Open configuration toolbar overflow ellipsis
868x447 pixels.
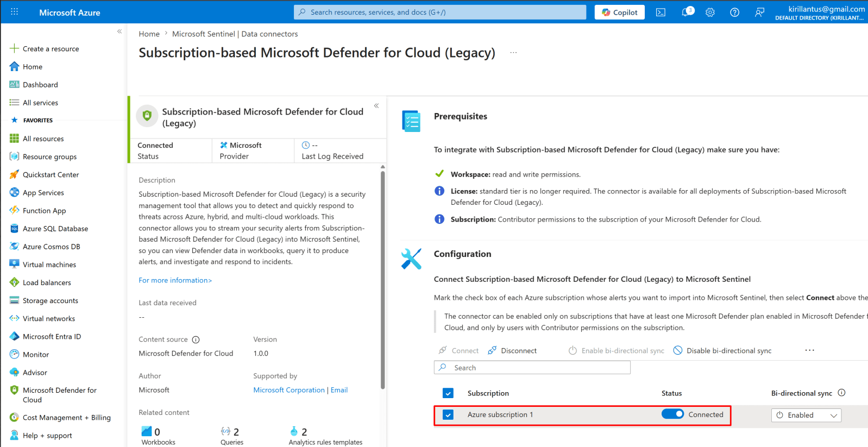(809, 350)
